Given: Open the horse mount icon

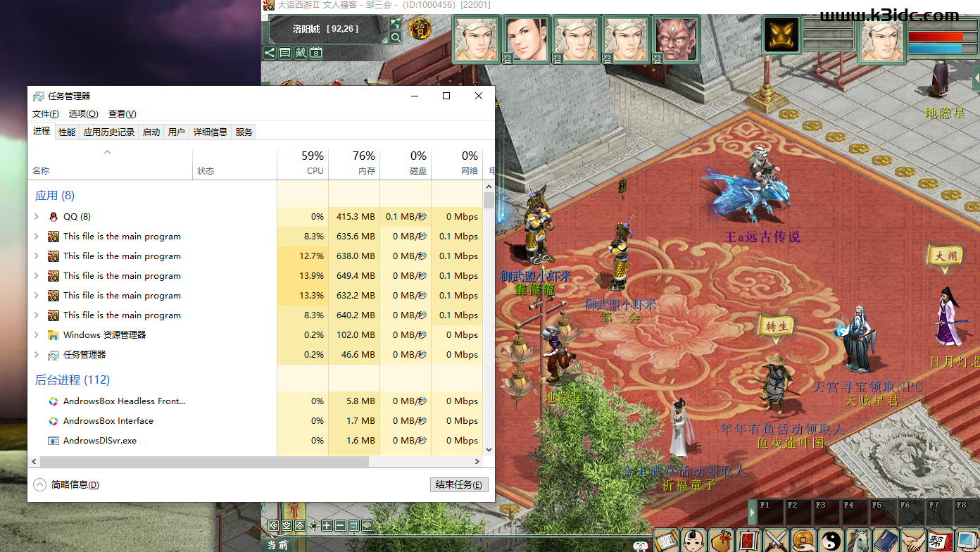Looking at the screenshot, I should coord(858,541).
